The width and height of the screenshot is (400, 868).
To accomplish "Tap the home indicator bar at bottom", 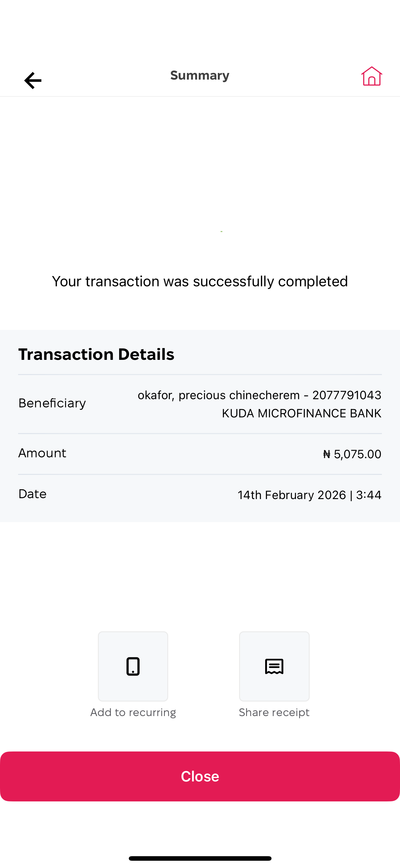I will pos(200,858).
